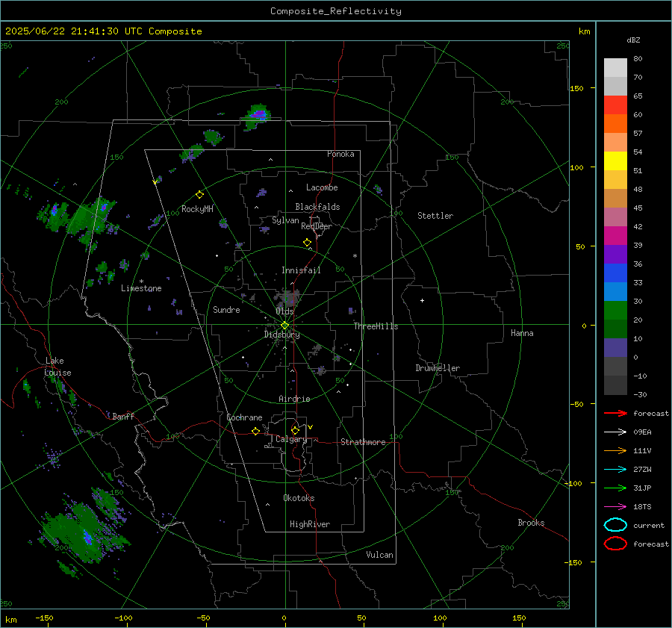
Task: Click the green 31JP arrow icon
Action: [x=615, y=488]
